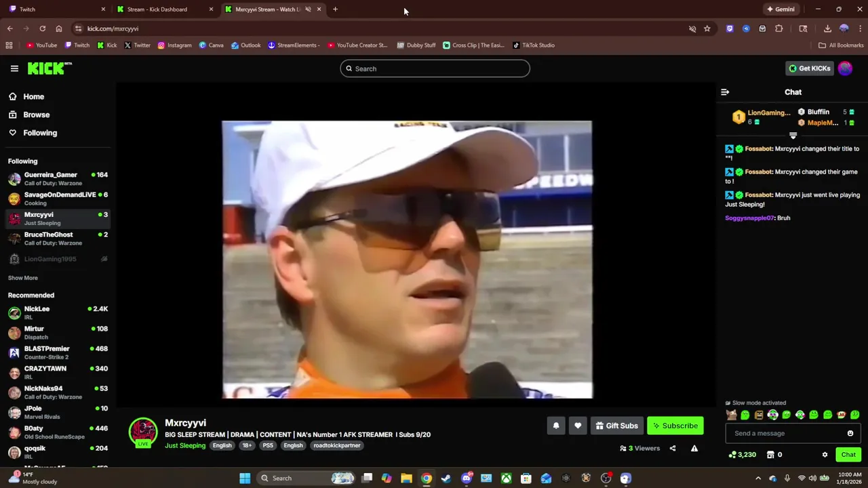The image size is (868, 488).
Task: Switch to the Twitch tab
Action: pos(57,9)
